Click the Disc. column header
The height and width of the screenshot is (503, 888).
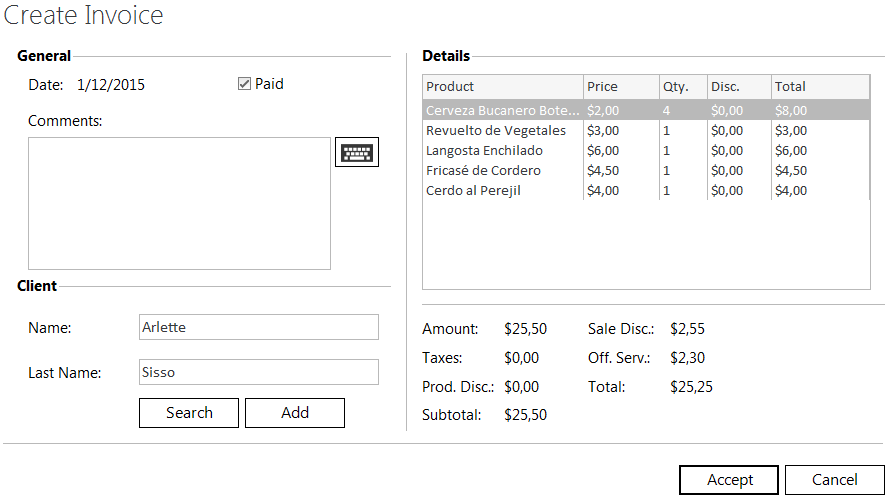point(739,87)
